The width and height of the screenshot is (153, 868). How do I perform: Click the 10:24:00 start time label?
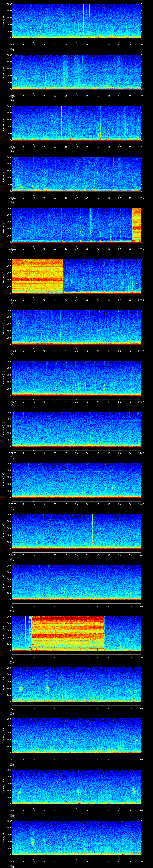[12, 555]
